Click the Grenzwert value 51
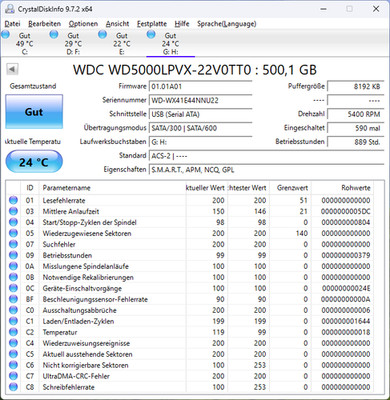Viewport: 390px width, 400px height. tap(304, 200)
